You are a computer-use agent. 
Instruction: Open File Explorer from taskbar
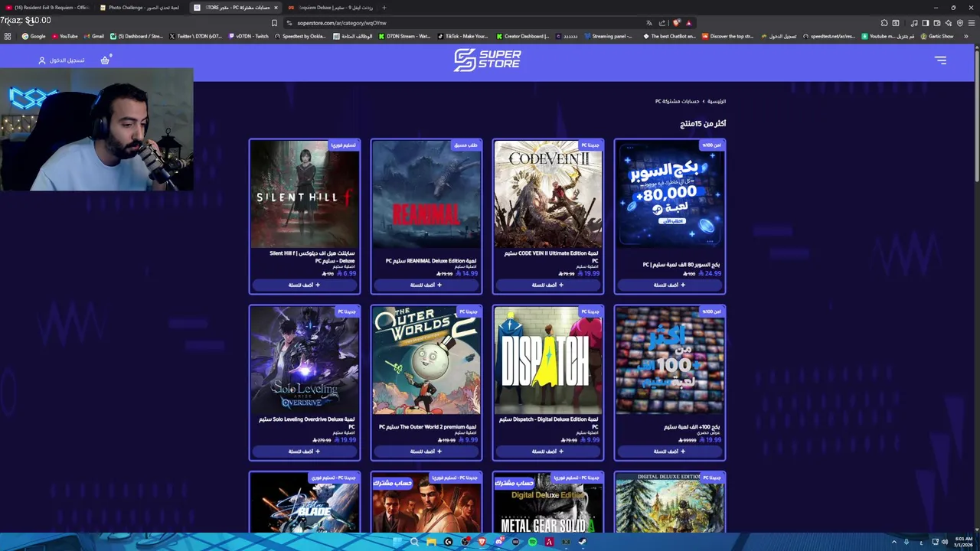coord(431,542)
